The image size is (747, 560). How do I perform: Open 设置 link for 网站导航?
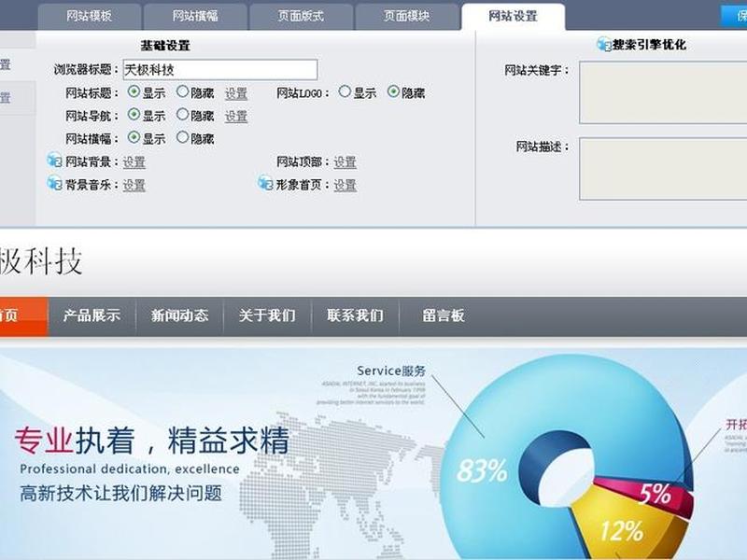click(236, 116)
